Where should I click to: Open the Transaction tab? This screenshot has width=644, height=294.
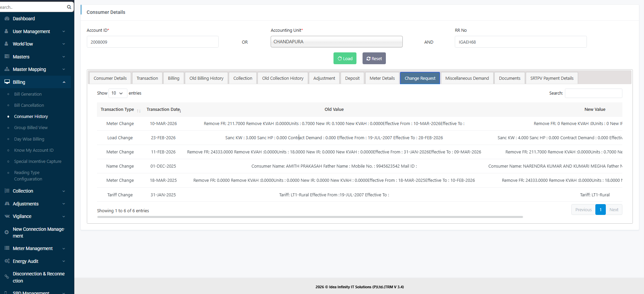[147, 78]
